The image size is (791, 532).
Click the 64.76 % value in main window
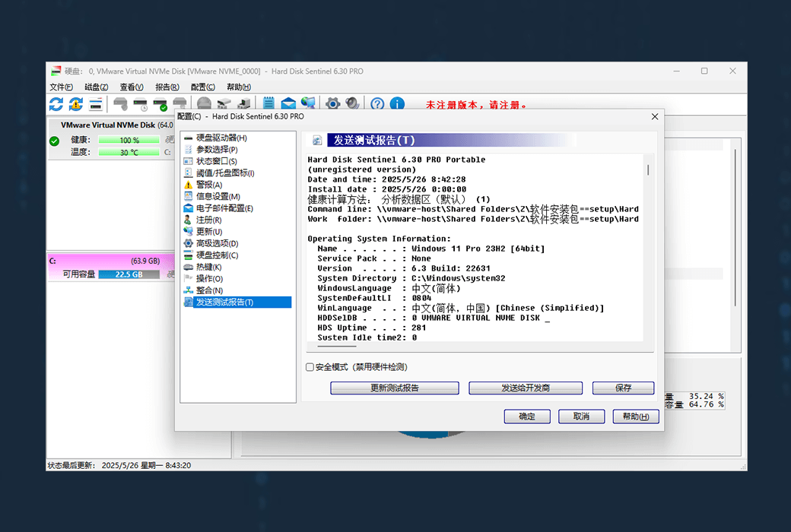coord(707,404)
